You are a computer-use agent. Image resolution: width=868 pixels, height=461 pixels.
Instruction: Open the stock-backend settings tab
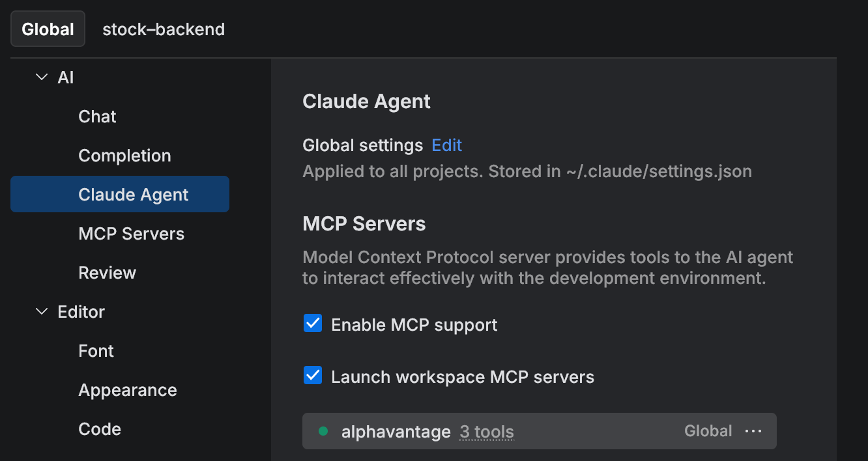click(164, 29)
